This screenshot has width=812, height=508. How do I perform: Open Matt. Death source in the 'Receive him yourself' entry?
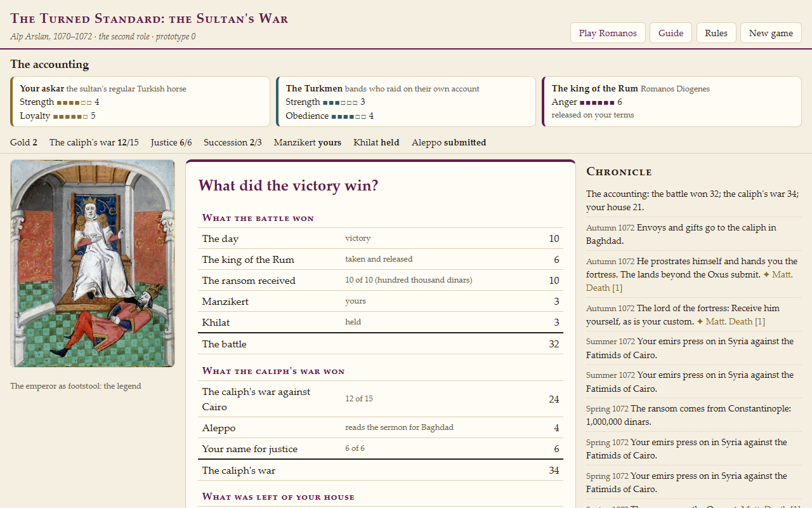730,321
